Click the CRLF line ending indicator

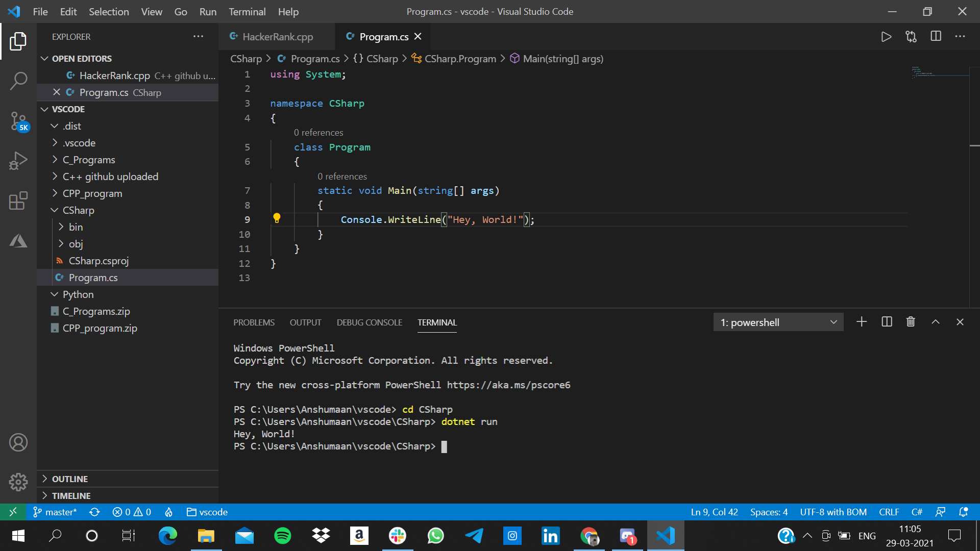pyautogui.click(x=889, y=512)
